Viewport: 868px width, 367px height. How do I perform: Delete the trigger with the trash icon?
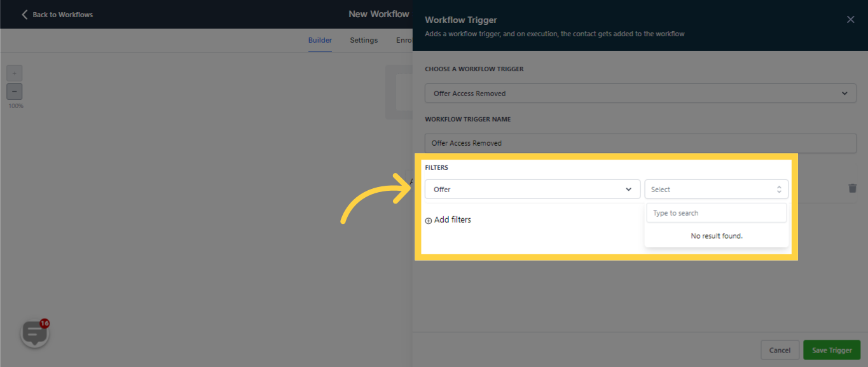click(x=852, y=188)
